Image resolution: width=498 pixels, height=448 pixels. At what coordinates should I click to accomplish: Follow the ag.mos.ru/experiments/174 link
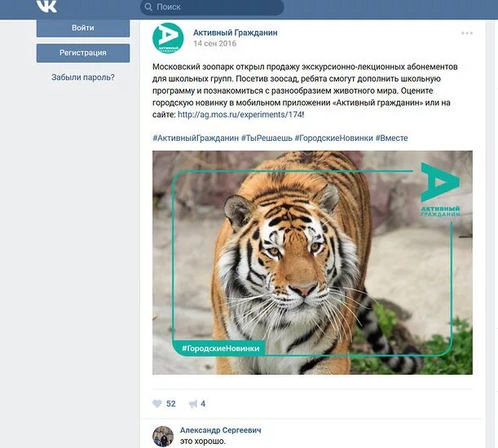pos(240,115)
